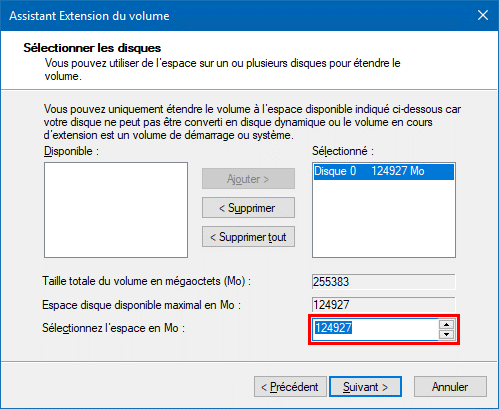Screen dimensions: 499x409
Task: Go back with the < Précédent button
Action: 290,387
